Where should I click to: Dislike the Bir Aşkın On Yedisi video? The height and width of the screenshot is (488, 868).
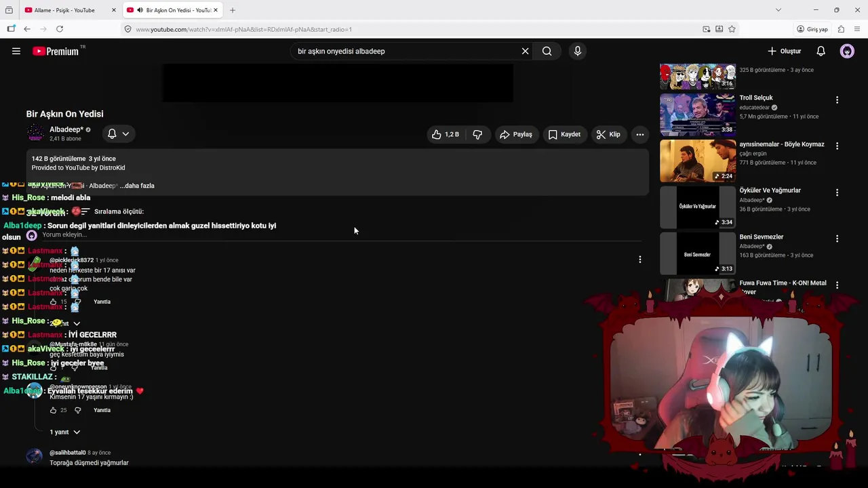coord(477,134)
